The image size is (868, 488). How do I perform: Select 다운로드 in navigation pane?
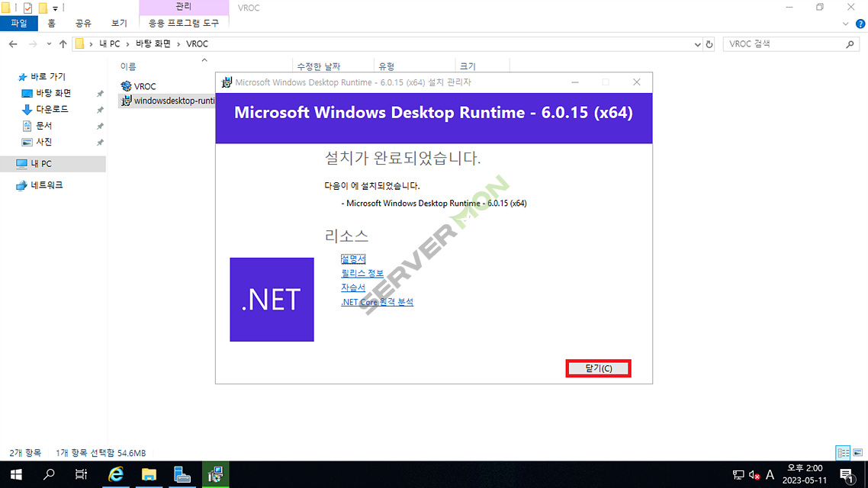pos(52,110)
